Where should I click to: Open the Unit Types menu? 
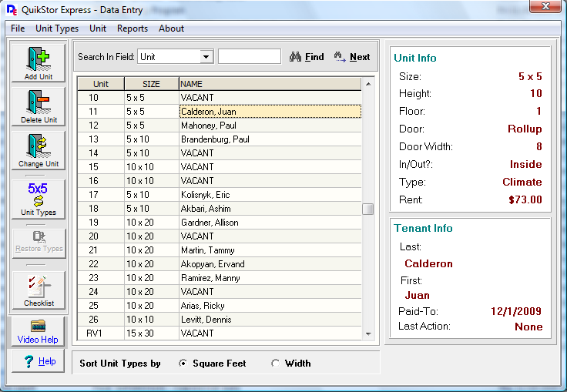(57, 28)
